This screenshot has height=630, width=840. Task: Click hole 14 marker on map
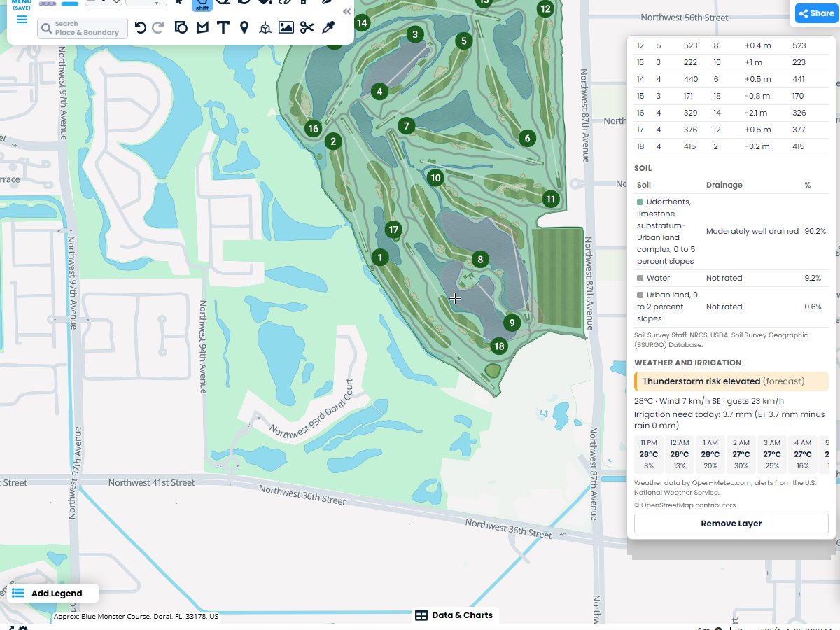(x=362, y=22)
